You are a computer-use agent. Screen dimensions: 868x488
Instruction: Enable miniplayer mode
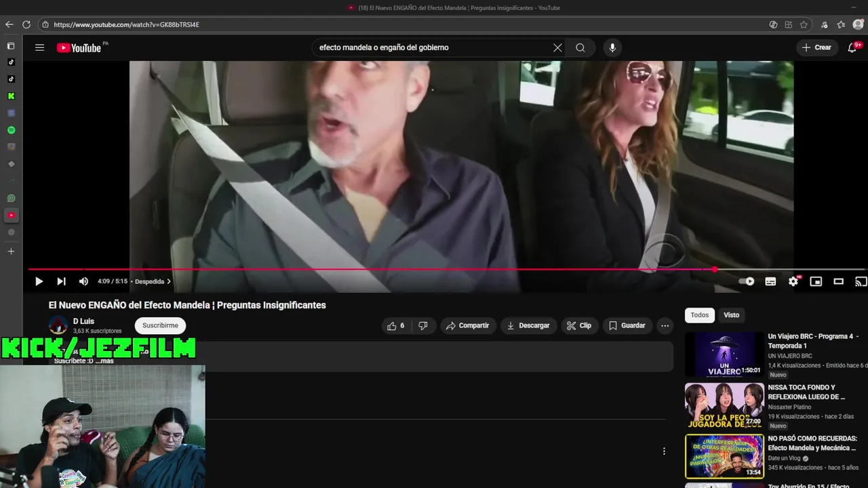816,281
